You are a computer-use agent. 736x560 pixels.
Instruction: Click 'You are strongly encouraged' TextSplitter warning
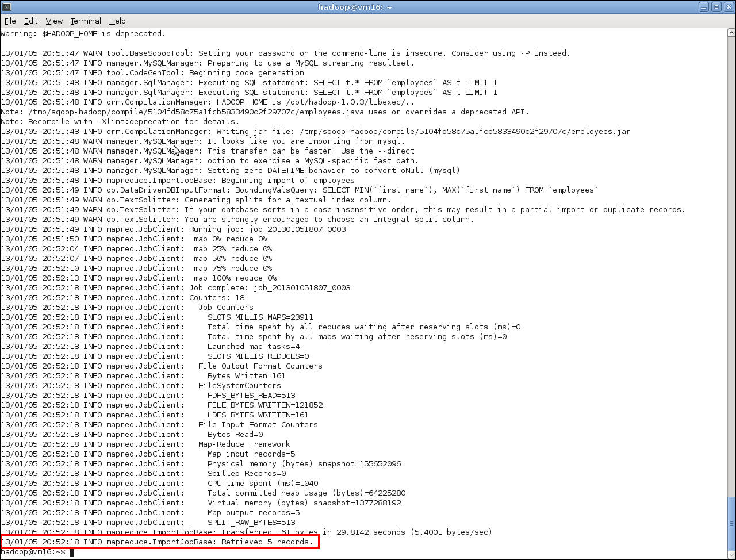point(237,220)
